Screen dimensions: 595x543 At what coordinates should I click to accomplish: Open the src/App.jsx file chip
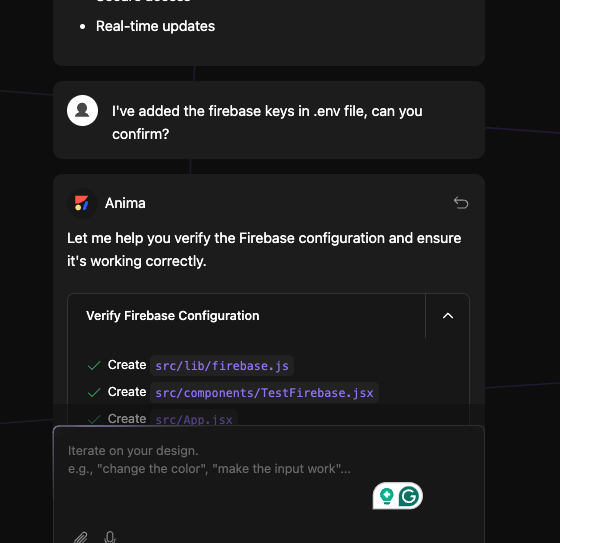click(194, 419)
